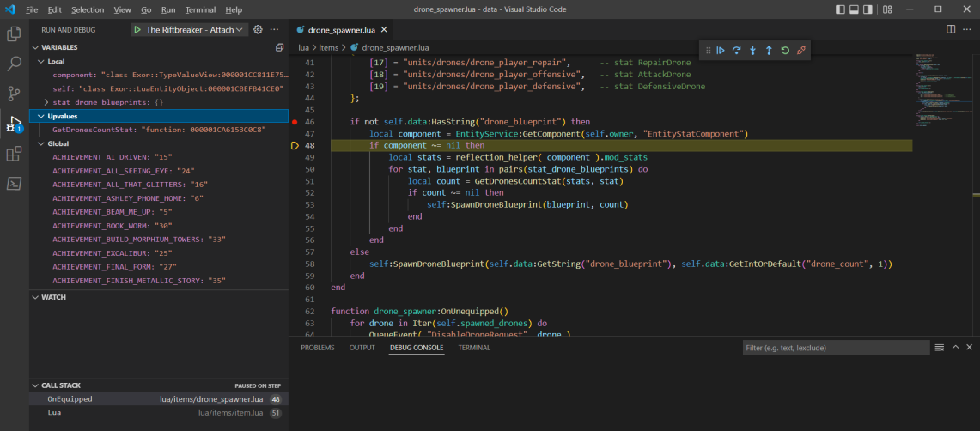Expand the stat_drone_blueprints variable
Viewport: 980px width, 431px height.
pos(46,102)
